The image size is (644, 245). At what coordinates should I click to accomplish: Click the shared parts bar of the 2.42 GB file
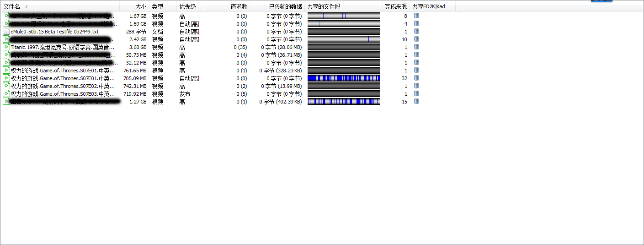[344, 39]
